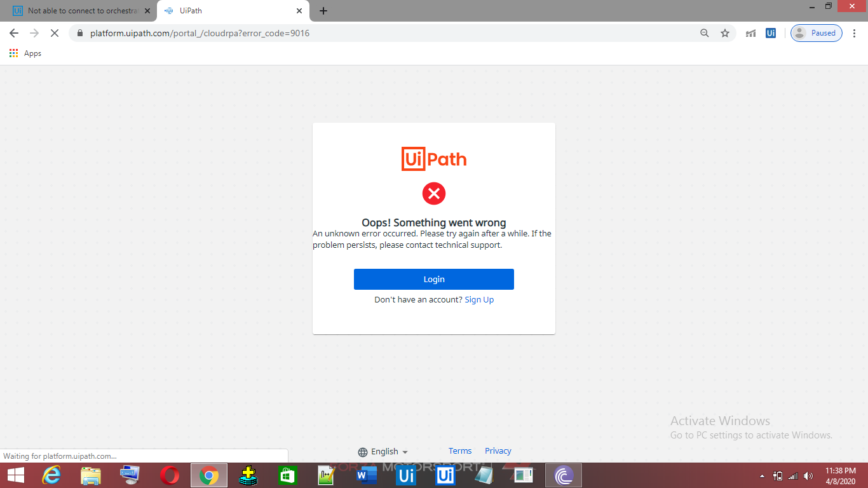Open Chrome's three-dot menu
This screenshot has height=488, width=868.
pyautogui.click(x=855, y=33)
